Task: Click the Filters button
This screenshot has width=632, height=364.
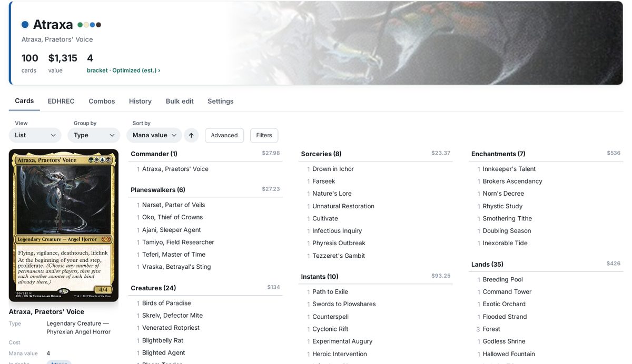Action: 264,135
